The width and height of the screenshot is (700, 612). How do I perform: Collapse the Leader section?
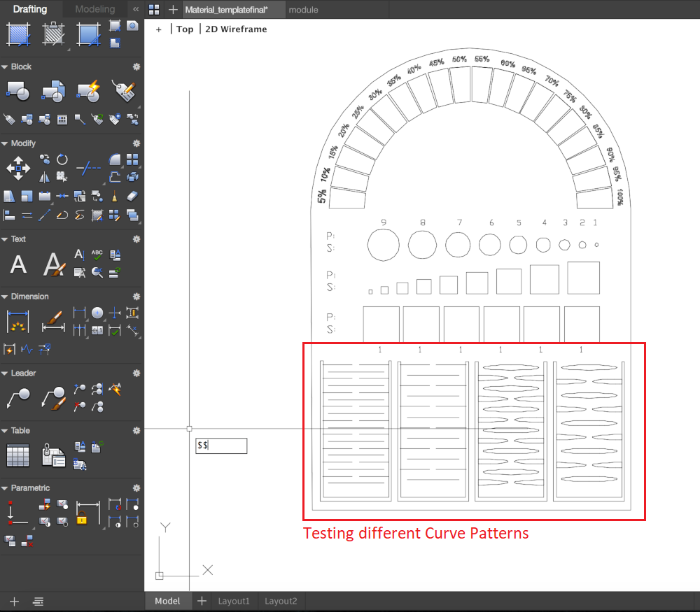[x=4, y=373]
